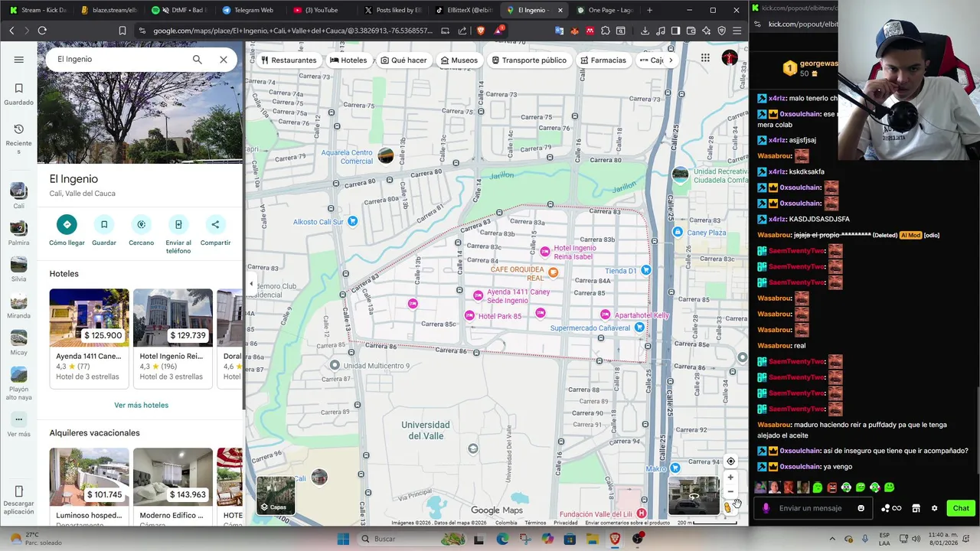
Task: Click Enviar al teléfono button
Action: click(x=178, y=234)
